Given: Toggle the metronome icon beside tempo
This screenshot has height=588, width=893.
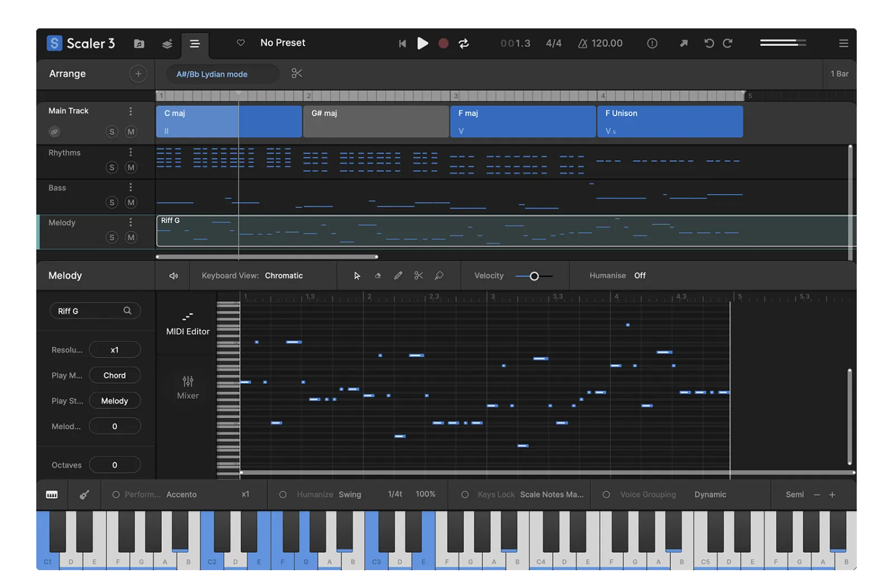Looking at the screenshot, I should point(583,43).
